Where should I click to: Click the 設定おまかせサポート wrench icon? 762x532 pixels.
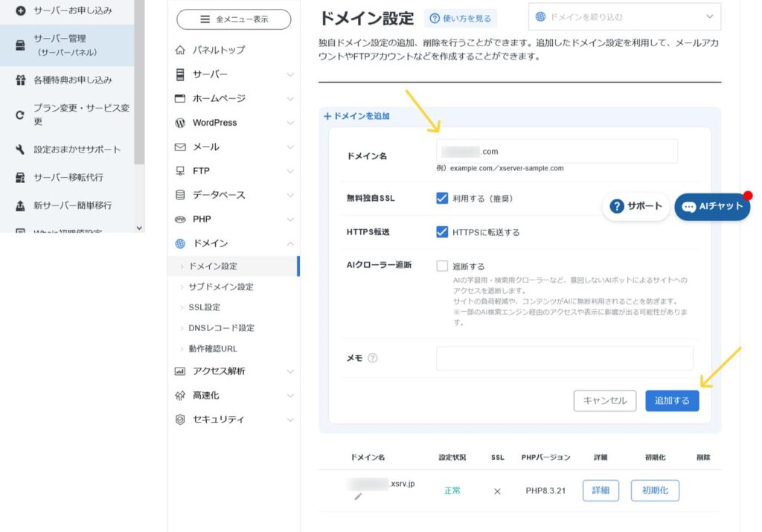pyautogui.click(x=20, y=150)
